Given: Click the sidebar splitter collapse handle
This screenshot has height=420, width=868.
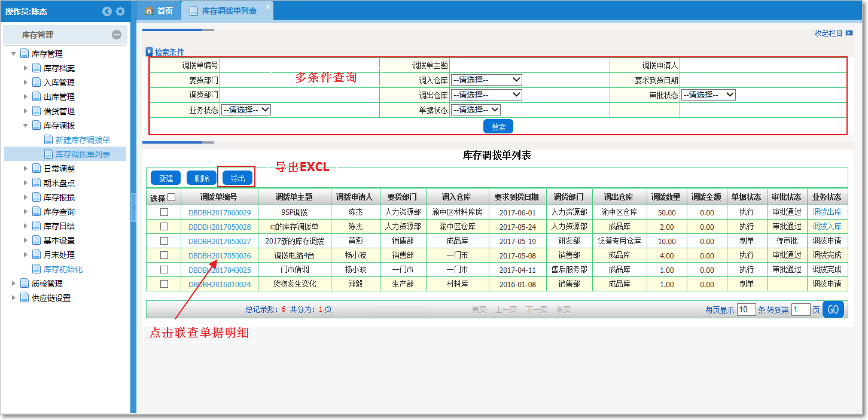Looking at the screenshot, I should 133,206.
